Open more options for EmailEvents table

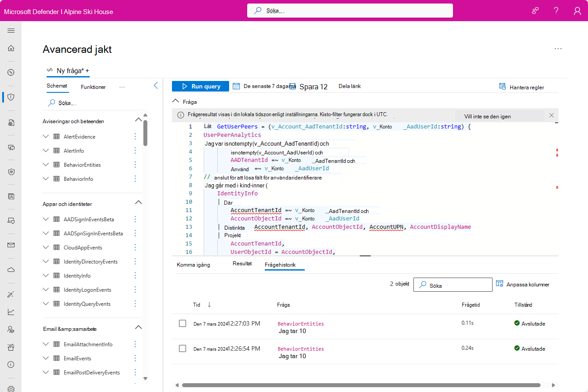(135, 358)
